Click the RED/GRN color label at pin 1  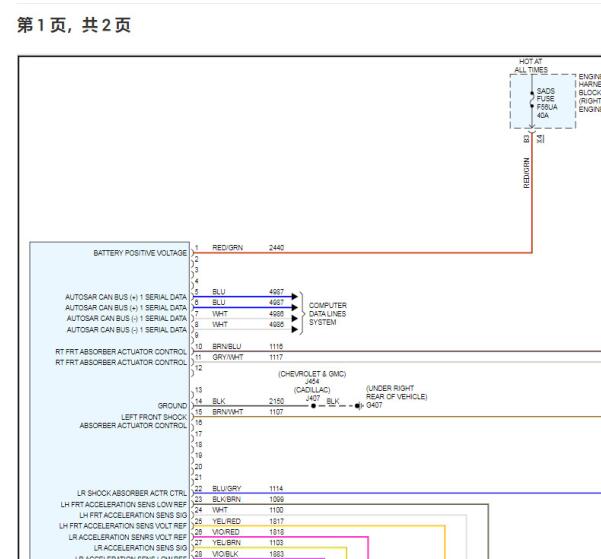point(227,248)
